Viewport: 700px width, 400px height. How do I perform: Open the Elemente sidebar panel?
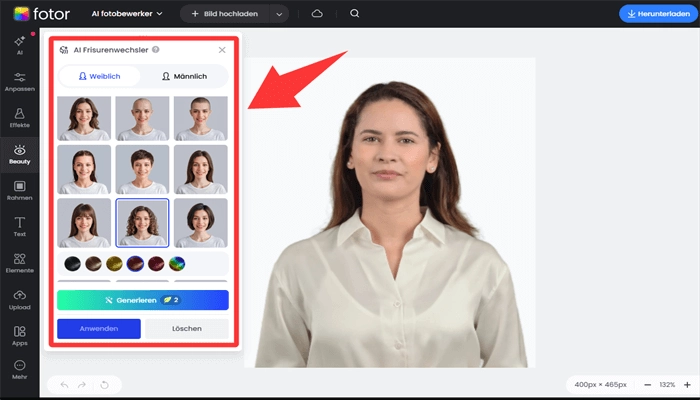(x=20, y=263)
